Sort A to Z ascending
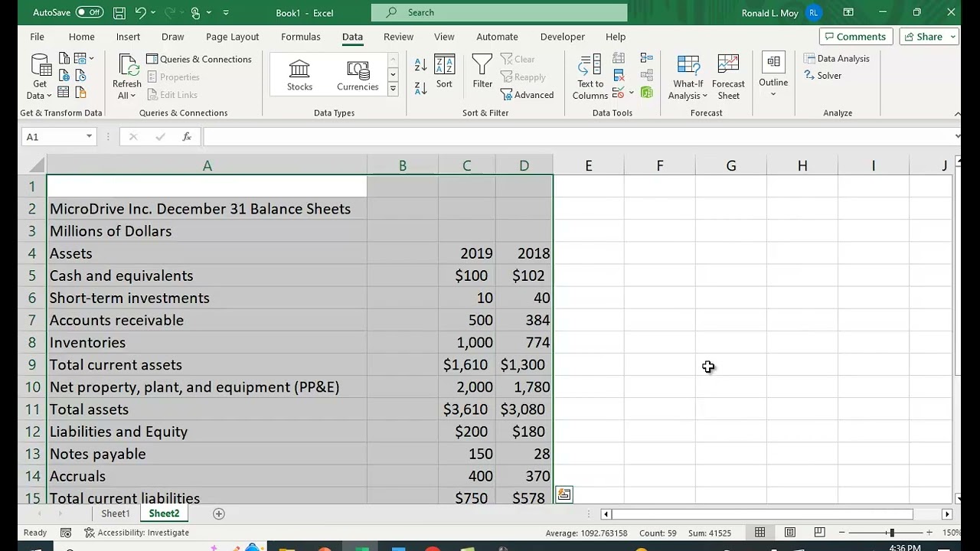The image size is (980, 551). click(x=420, y=67)
